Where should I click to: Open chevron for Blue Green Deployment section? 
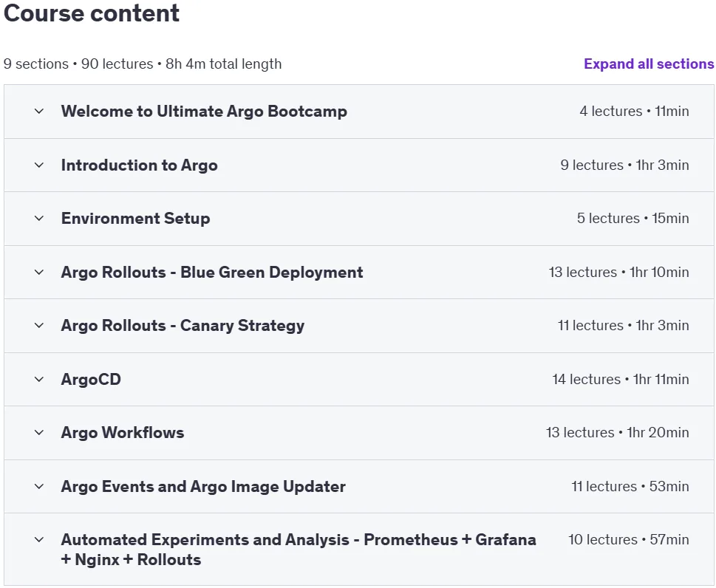click(39, 272)
